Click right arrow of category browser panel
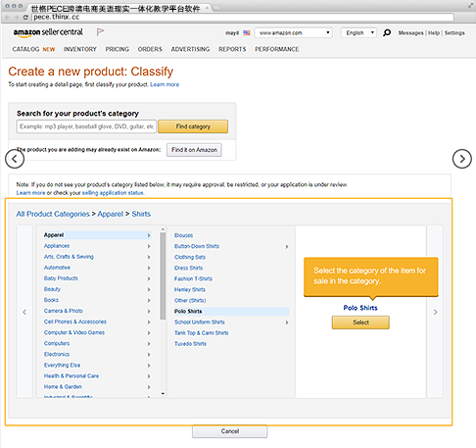 point(435,312)
